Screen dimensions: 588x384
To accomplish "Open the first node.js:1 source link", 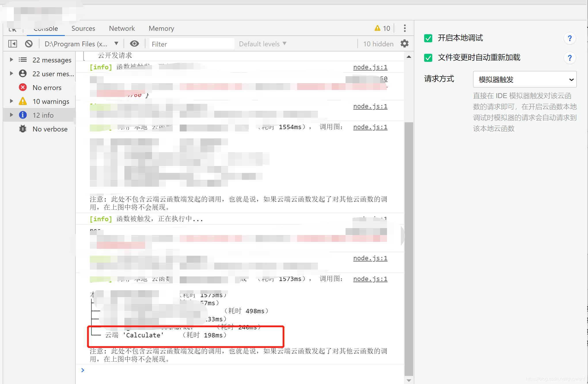I will click(370, 67).
